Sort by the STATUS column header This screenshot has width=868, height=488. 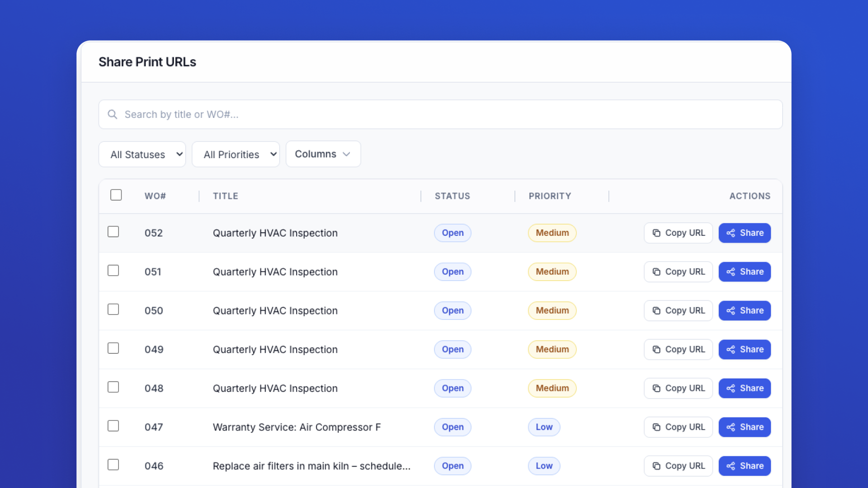click(x=453, y=196)
